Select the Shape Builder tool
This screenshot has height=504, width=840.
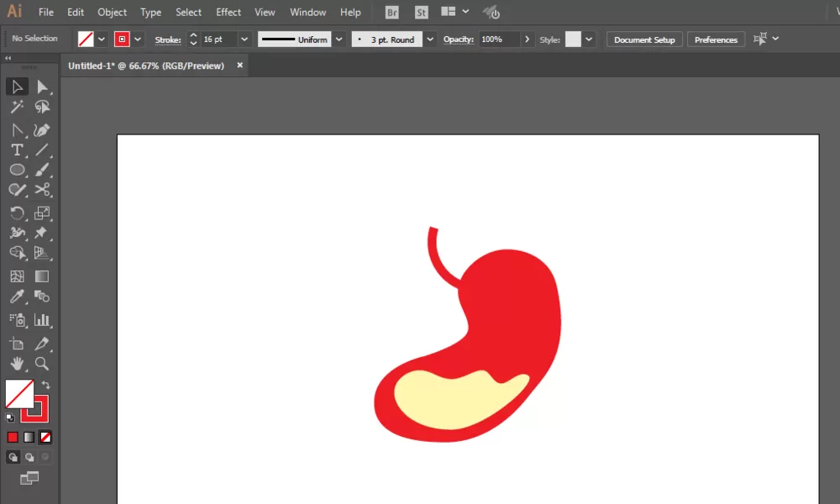[x=17, y=253]
